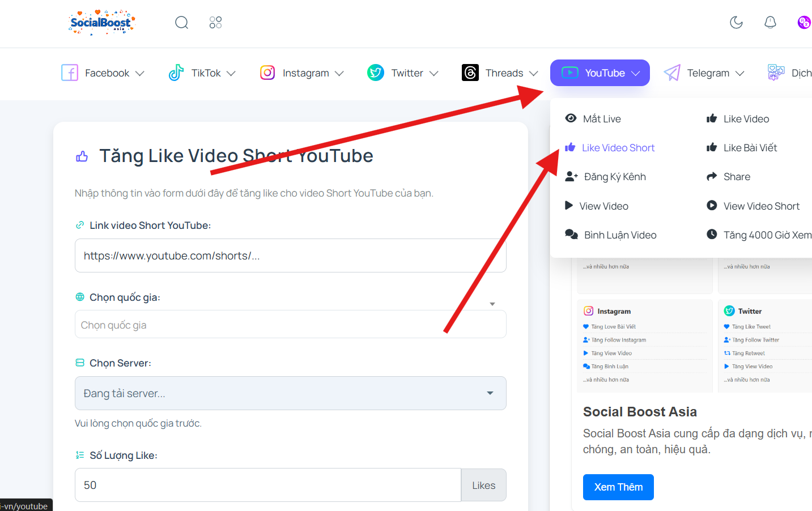
Task: Click the YouTube play icon in navbar
Action: (570, 73)
